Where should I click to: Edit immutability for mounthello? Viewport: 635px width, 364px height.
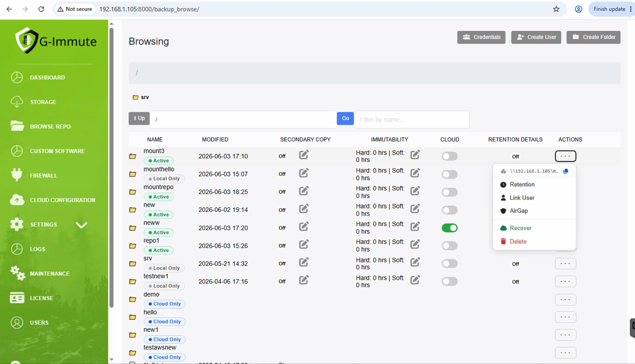click(x=415, y=173)
